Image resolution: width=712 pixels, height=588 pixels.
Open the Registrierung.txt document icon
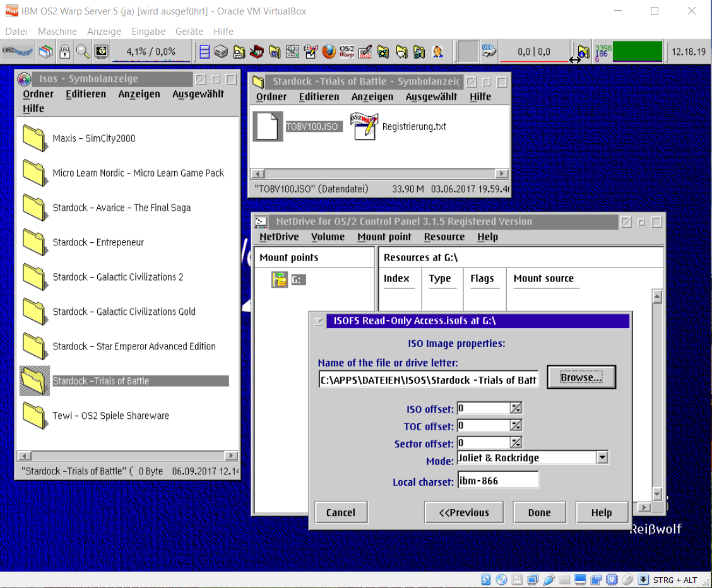click(x=364, y=126)
